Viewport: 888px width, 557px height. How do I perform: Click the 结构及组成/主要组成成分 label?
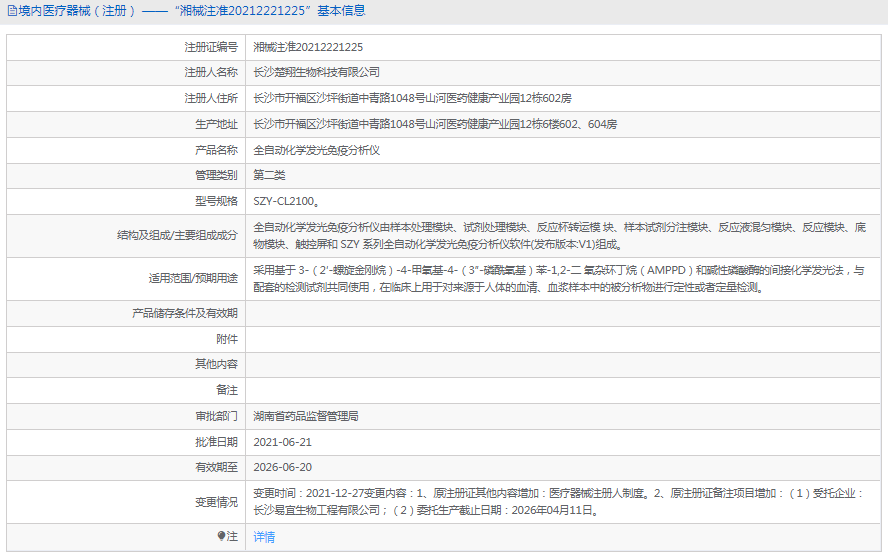point(177,235)
